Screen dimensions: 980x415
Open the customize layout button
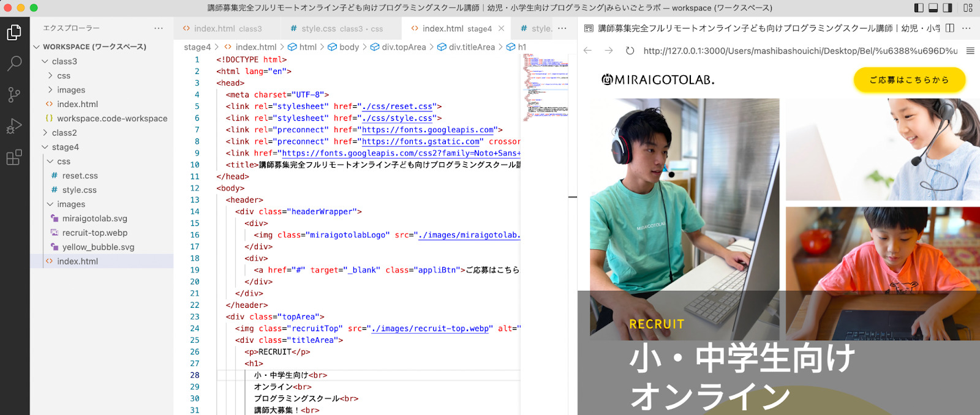[x=968, y=8]
